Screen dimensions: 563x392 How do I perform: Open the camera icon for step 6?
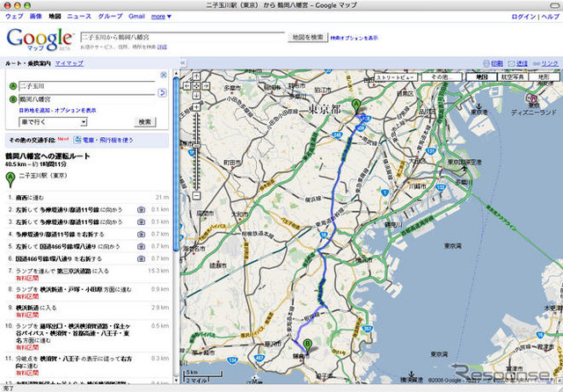(141, 258)
